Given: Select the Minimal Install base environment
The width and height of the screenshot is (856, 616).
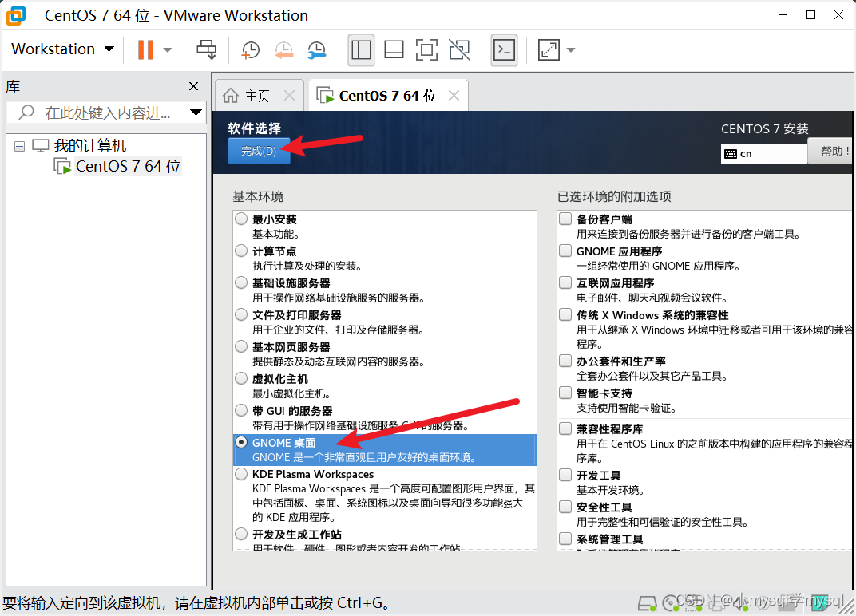Looking at the screenshot, I should [241, 218].
